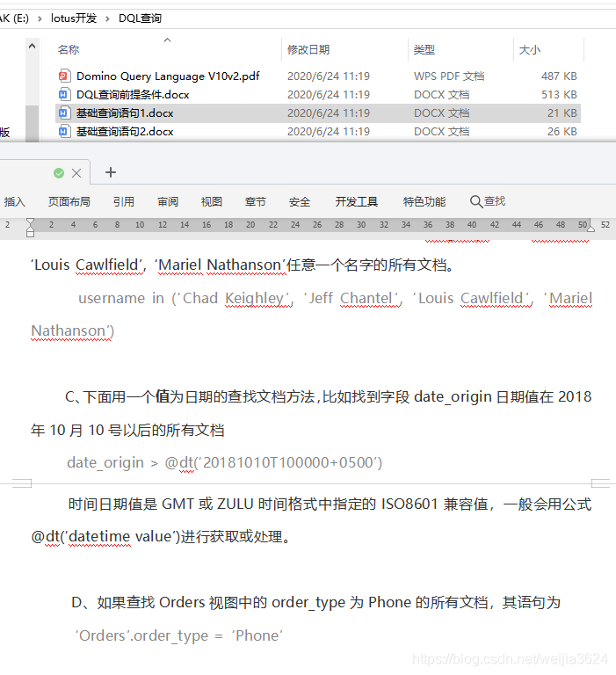Open the 章节 ribbon tab
This screenshot has width=616, height=675.
point(256,201)
